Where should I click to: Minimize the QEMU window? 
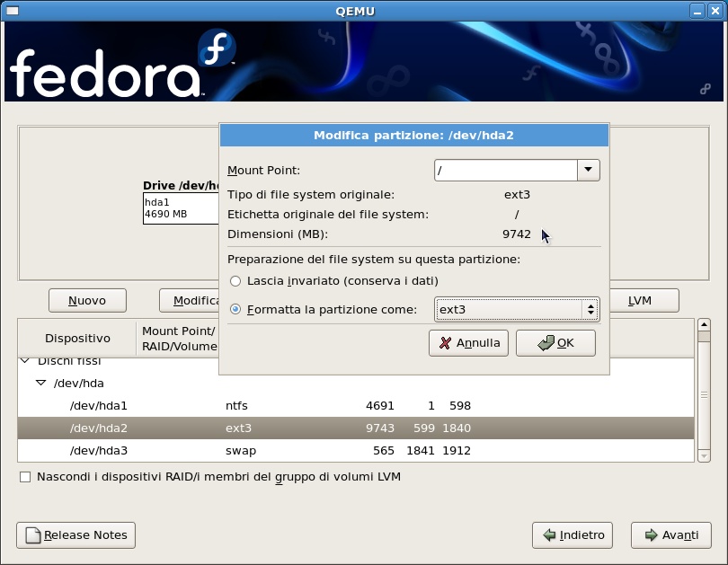[697, 11]
